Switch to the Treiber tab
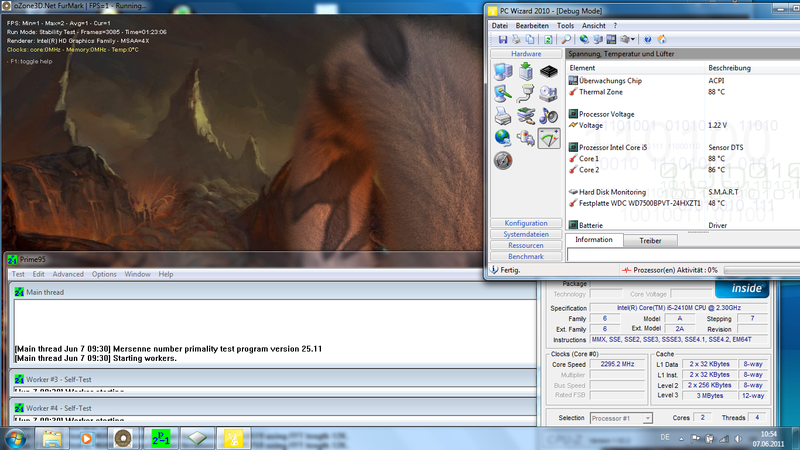The height and width of the screenshot is (450, 800). [651, 241]
